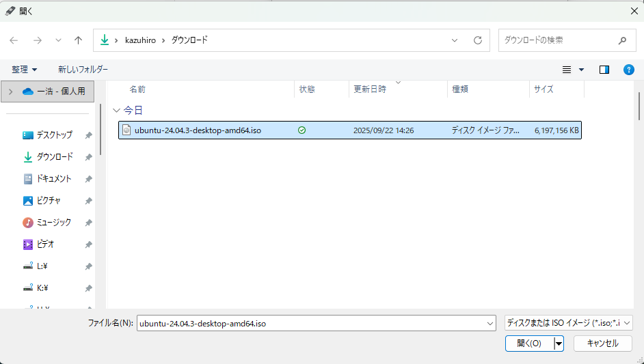
Task: Click 新しいフォルダー in the toolbar
Action: tap(83, 70)
